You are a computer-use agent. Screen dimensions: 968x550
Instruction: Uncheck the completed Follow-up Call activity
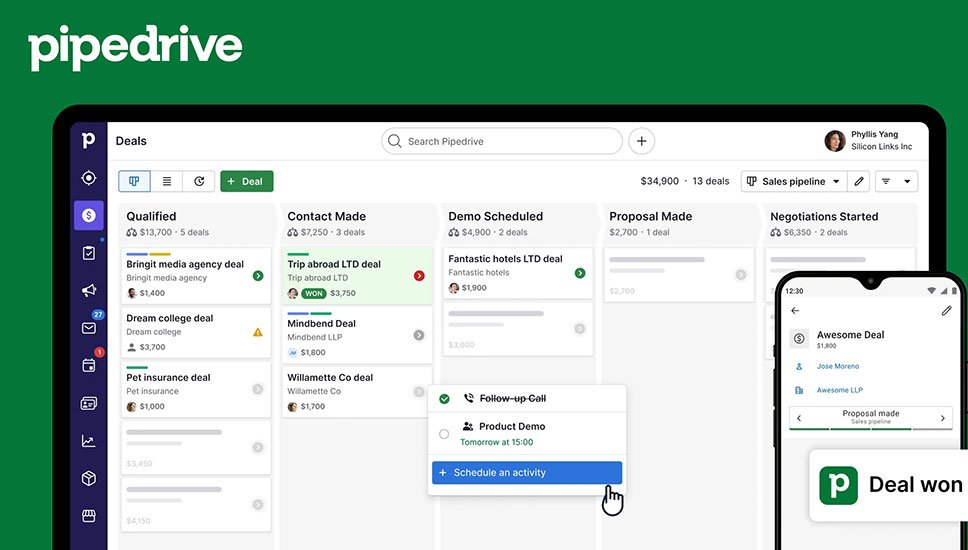coord(444,399)
